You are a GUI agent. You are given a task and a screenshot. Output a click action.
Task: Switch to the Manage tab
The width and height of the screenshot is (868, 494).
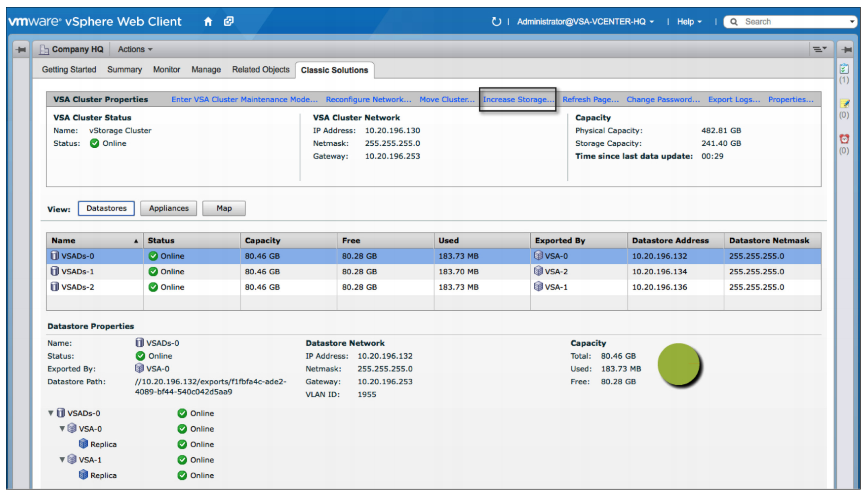206,70
